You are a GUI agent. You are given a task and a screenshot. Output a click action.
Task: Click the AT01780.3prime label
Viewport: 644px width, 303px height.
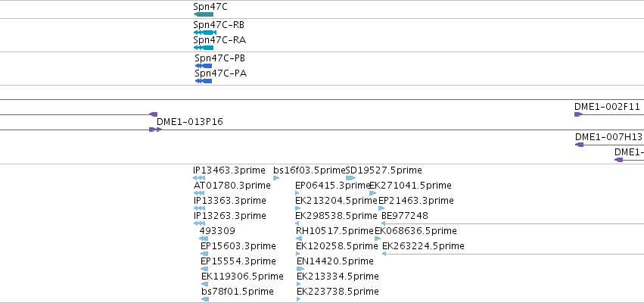tap(232, 186)
